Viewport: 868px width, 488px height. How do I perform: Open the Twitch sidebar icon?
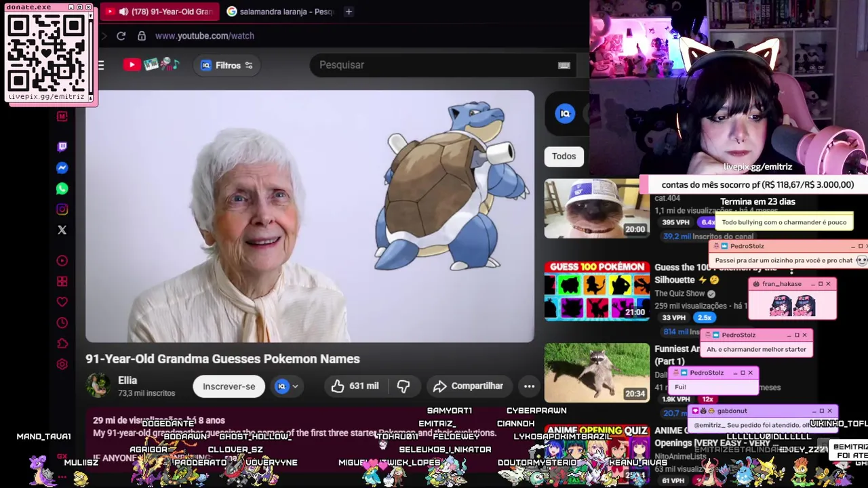click(62, 146)
